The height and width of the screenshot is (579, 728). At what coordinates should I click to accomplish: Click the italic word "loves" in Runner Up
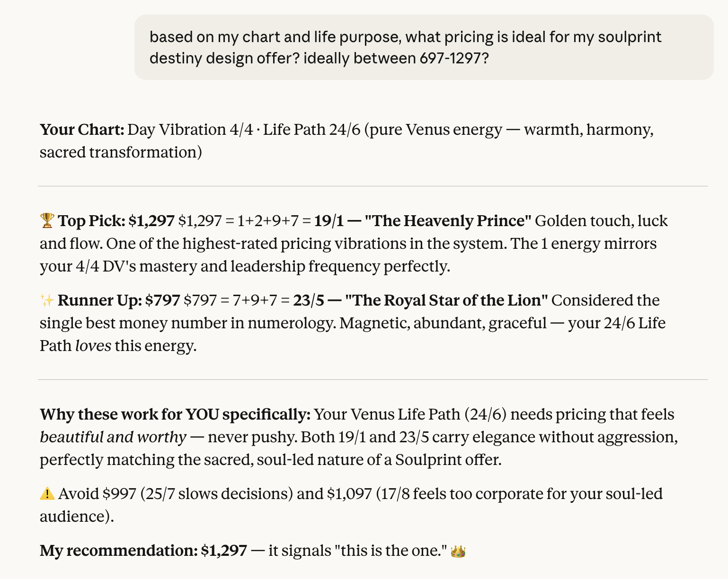pyautogui.click(x=93, y=346)
